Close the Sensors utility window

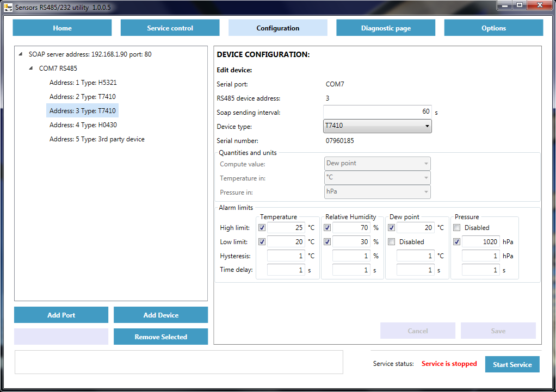pyautogui.click(x=540, y=5)
